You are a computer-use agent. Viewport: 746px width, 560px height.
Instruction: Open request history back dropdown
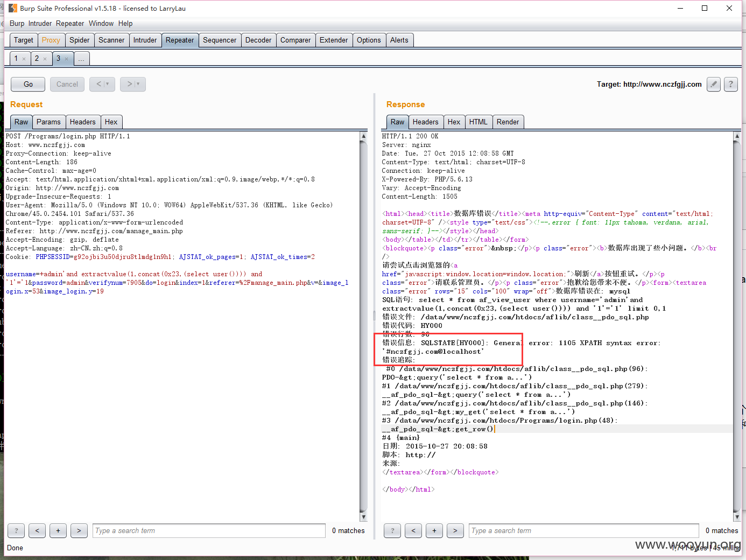[102, 84]
